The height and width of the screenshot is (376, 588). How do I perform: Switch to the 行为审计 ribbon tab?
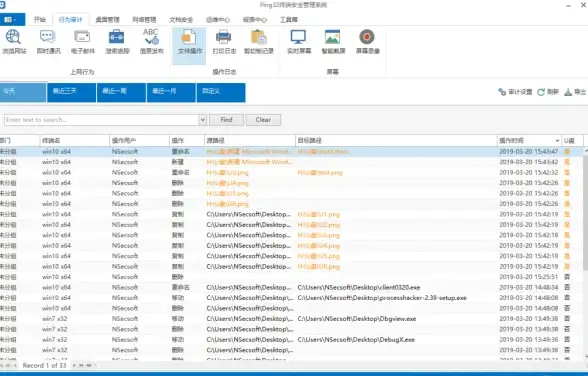click(x=70, y=19)
